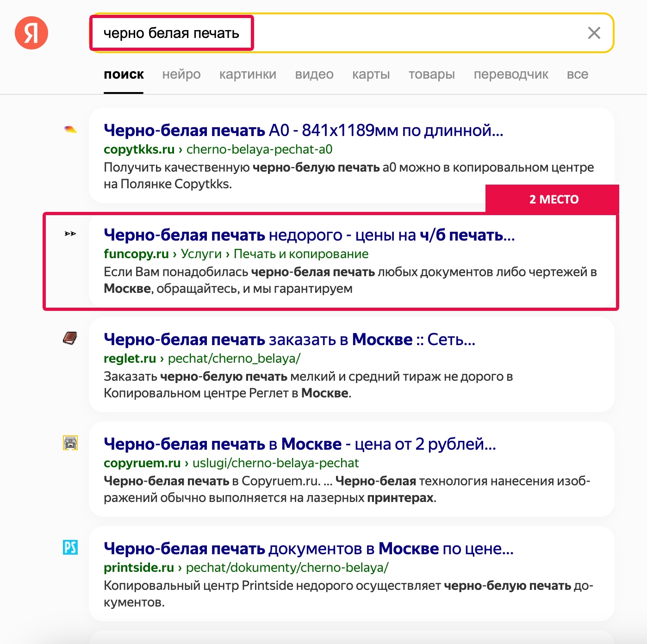Click the 'pechat/cherno_belaya/' path link
647x644 pixels.
pos(234,359)
